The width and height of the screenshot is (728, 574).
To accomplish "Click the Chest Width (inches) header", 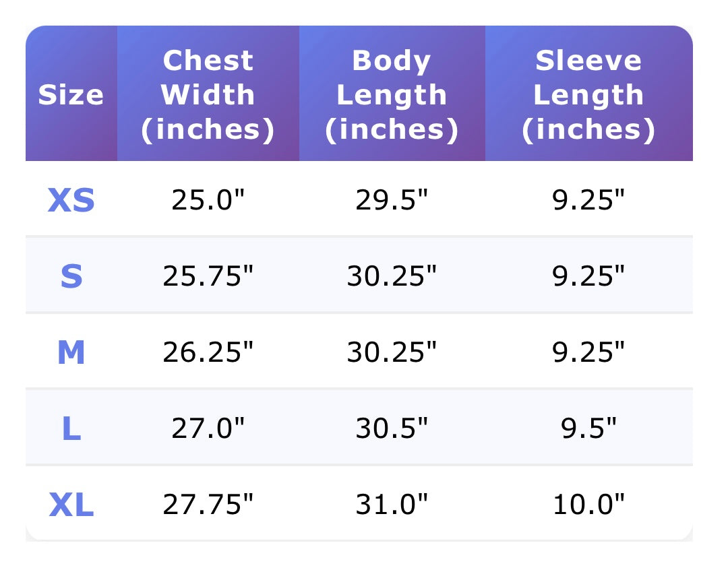I will click(x=208, y=95).
